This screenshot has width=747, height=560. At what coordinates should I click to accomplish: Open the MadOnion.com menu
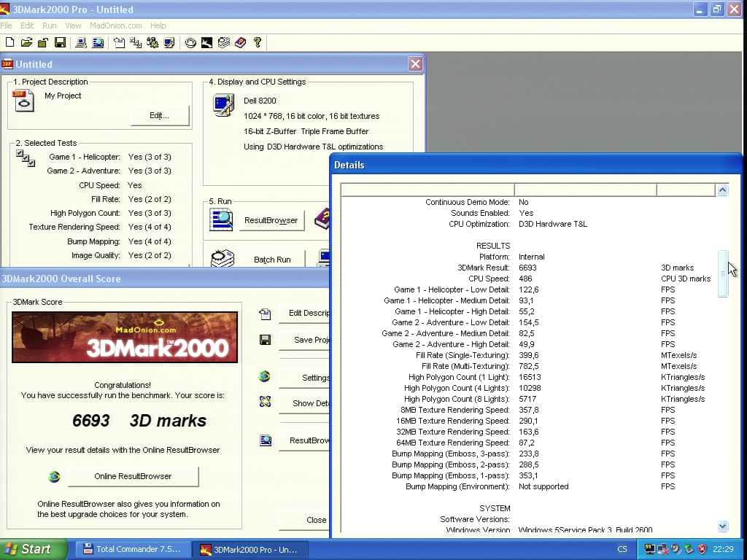click(x=116, y=26)
